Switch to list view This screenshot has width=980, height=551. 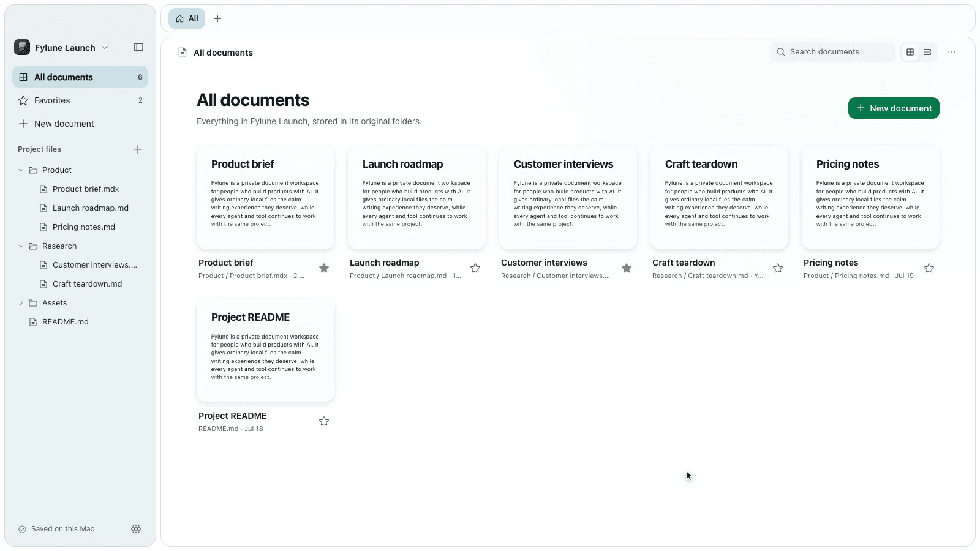pos(927,52)
